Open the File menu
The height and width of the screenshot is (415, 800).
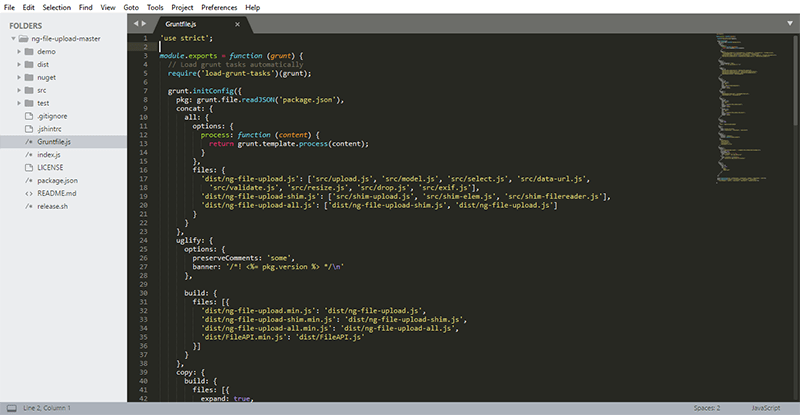coord(9,7)
